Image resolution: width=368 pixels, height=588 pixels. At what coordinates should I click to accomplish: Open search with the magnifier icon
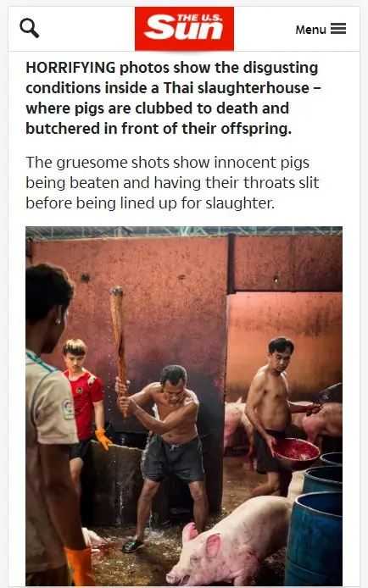coord(30,29)
